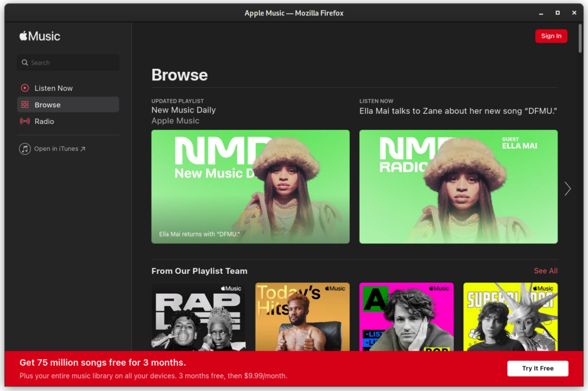Screen dimensions: 588x391
Task: Open New Music Daily playlist artwork
Action: [x=250, y=187]
